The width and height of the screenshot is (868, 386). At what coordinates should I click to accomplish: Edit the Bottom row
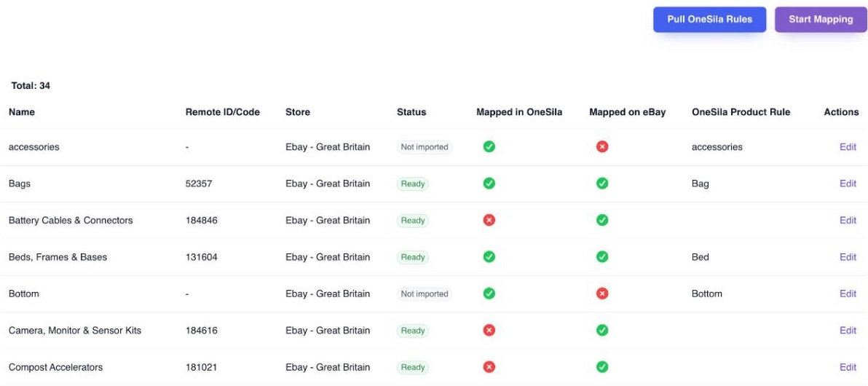click(848, 294)
